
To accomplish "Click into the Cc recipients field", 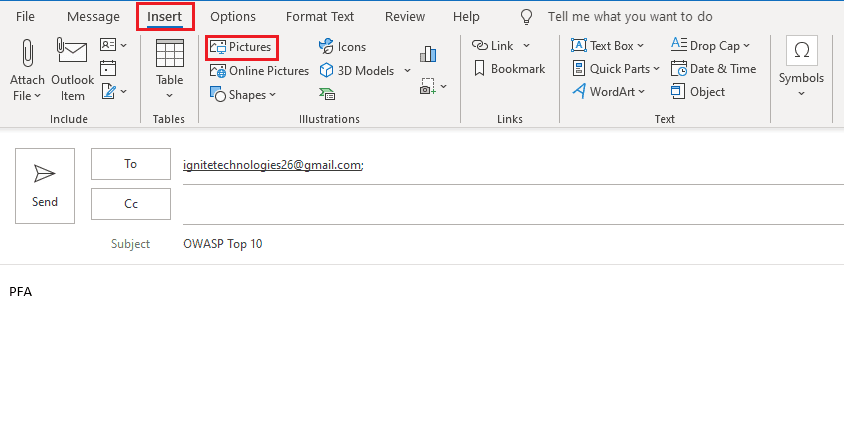I will click(513, 205).
